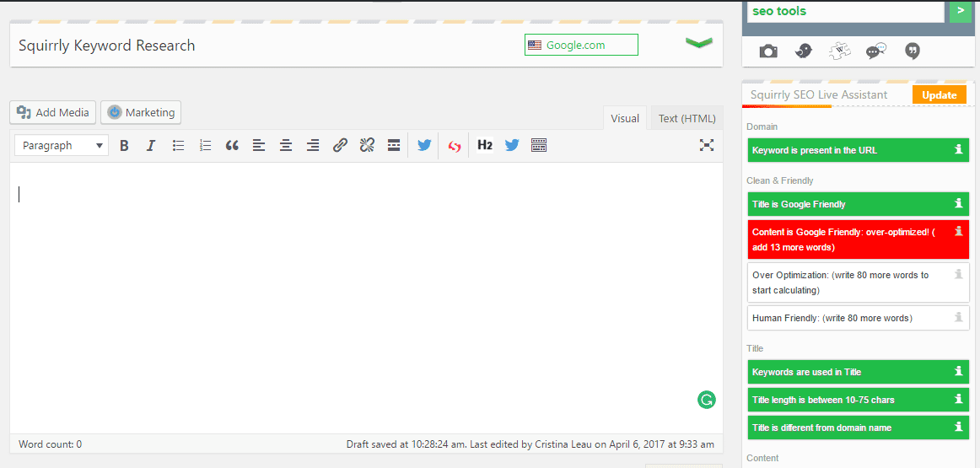The width and height of the screenshot is (980, 468).
Task: Align text right
Action: [313, 146]
